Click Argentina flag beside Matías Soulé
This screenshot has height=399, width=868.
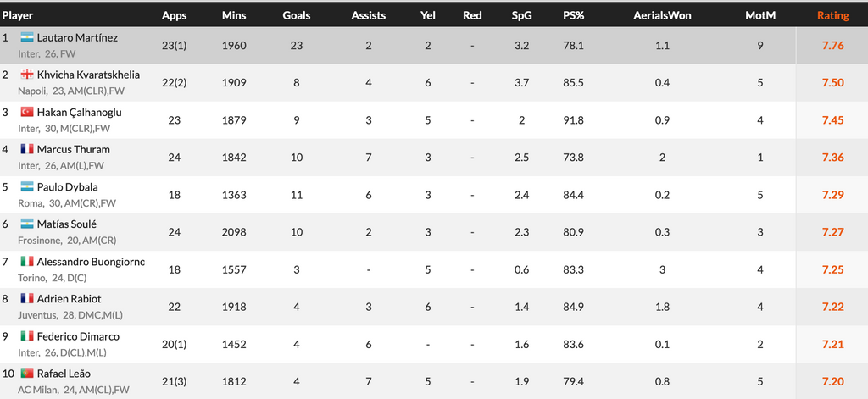click(27, 224)
